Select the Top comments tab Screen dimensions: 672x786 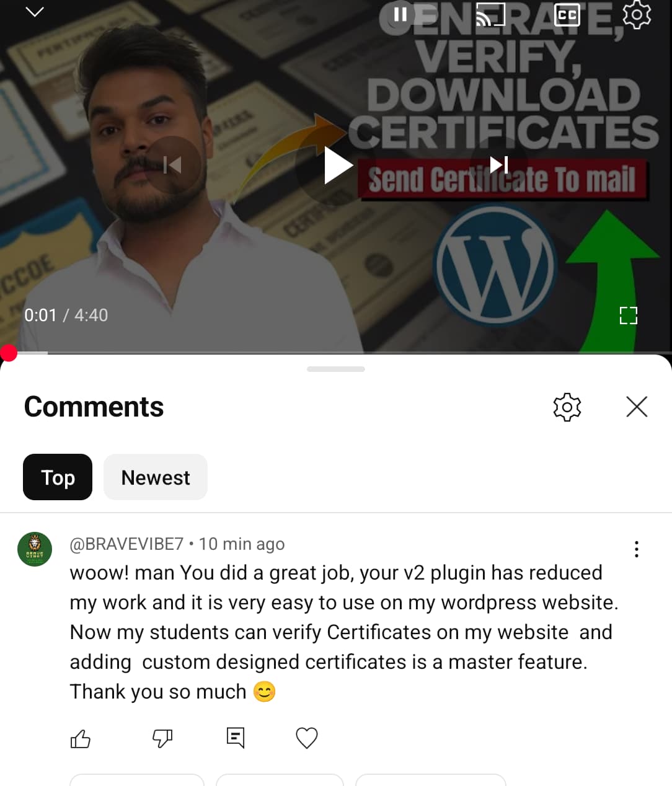pyautogui.click(x=58, y=477)
